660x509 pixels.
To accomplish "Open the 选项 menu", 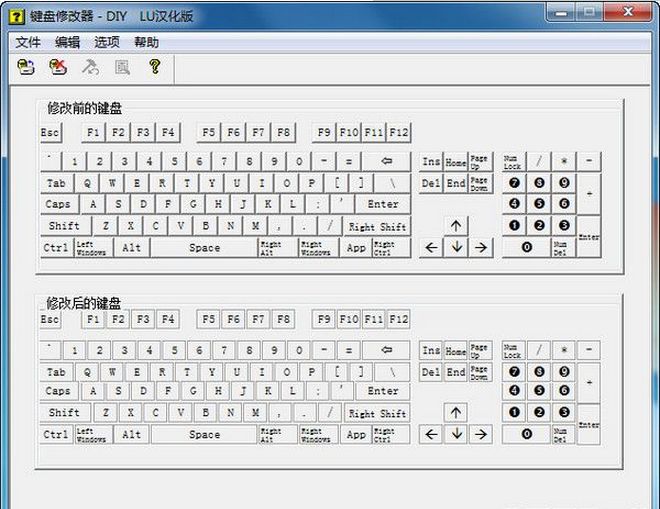I will tap(107, 42).
